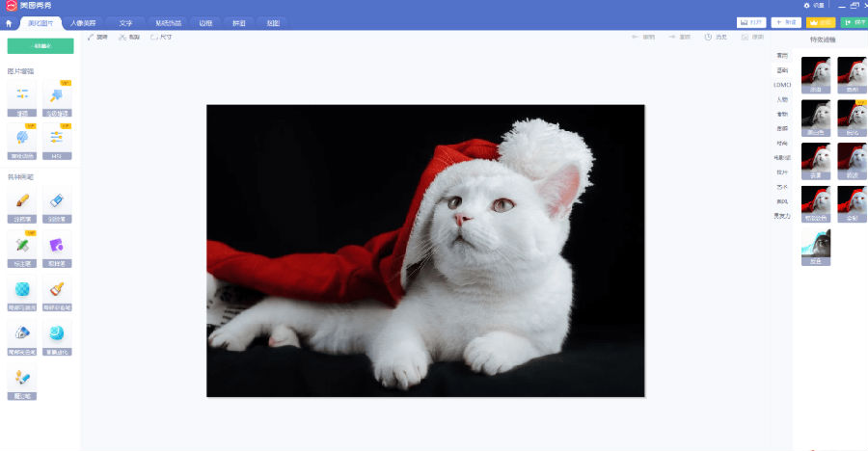Open the VIP magic-wand enhance tool
The height and width of the screenshot is (451, 868).
tap(57, 98)
